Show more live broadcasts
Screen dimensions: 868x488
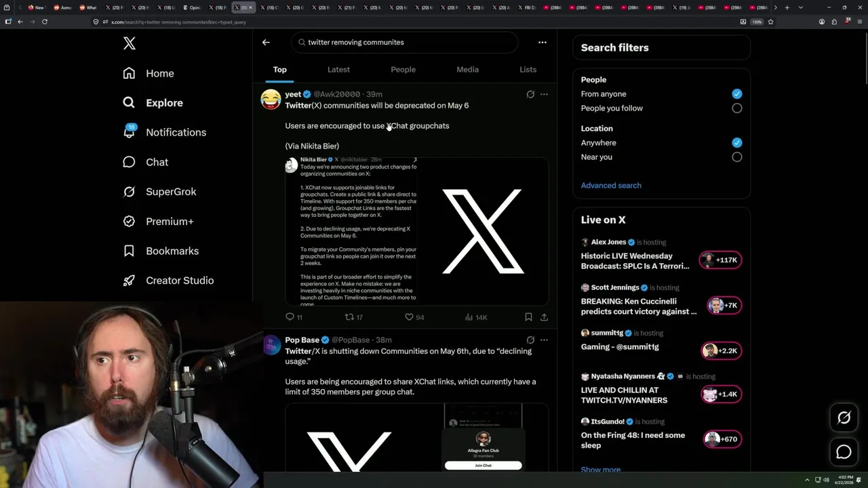pos(601,470)
